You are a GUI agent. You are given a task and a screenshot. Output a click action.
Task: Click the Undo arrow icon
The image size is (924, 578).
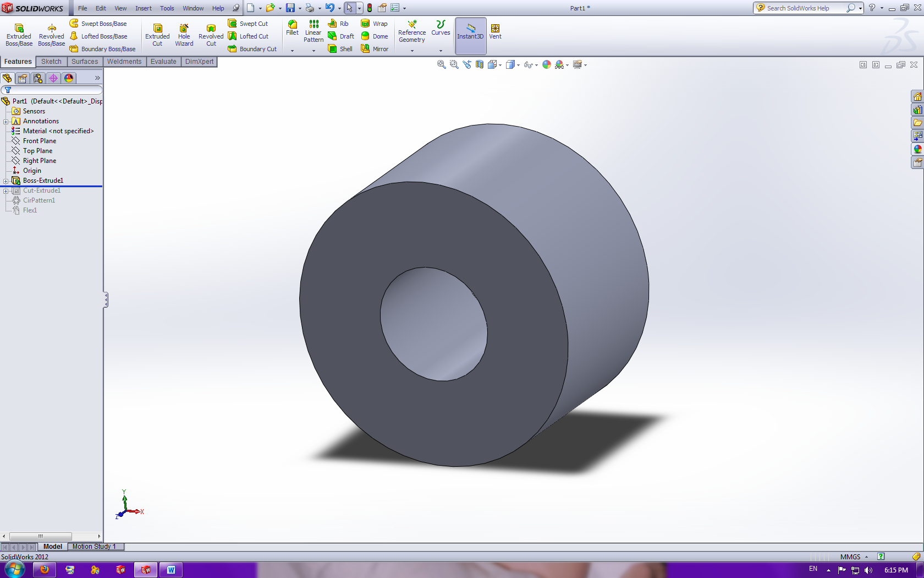pyautogui.click(x=329, y=8)
